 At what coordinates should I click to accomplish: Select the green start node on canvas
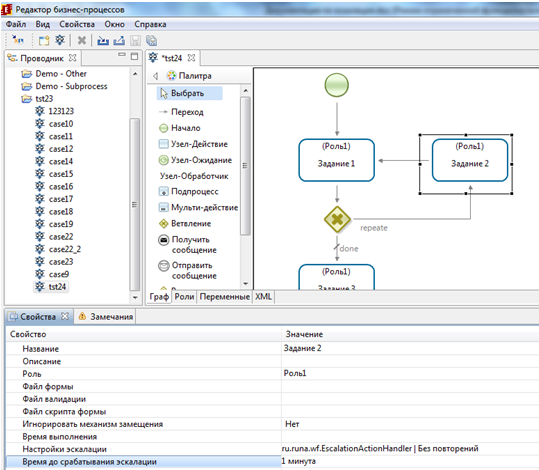tap(337, 85)
